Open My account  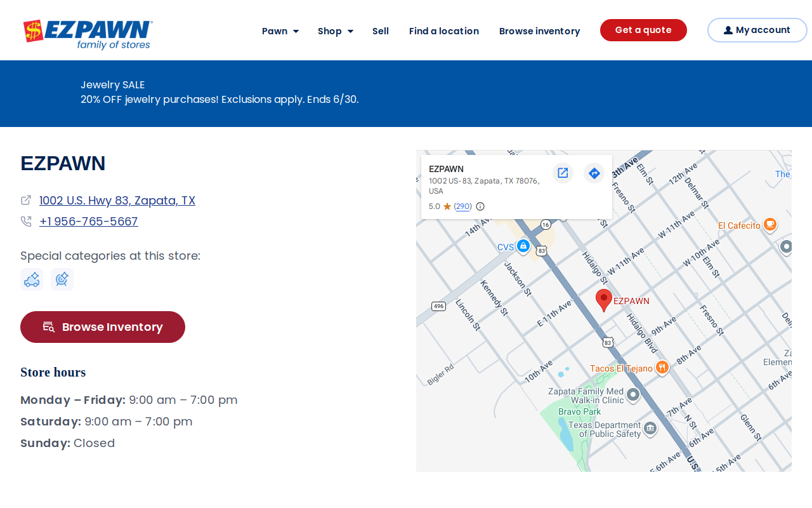(757, 30)
